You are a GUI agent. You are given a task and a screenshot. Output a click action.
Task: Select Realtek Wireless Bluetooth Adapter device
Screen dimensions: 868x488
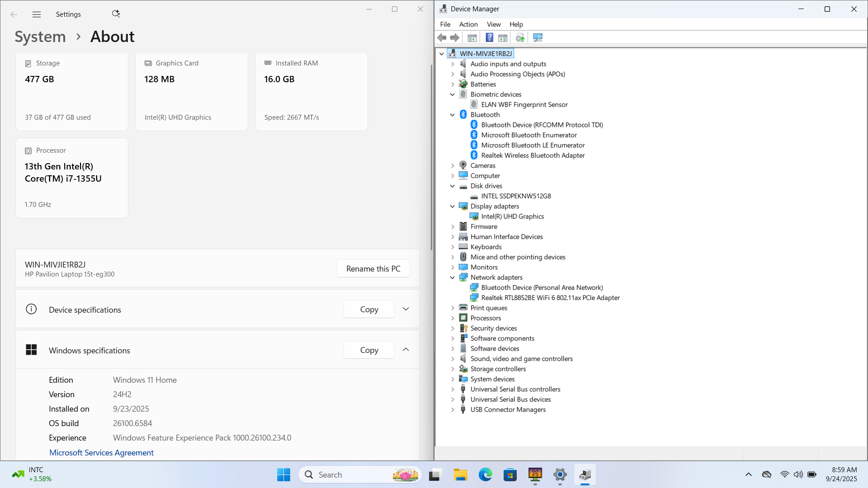tap(533, 155)
